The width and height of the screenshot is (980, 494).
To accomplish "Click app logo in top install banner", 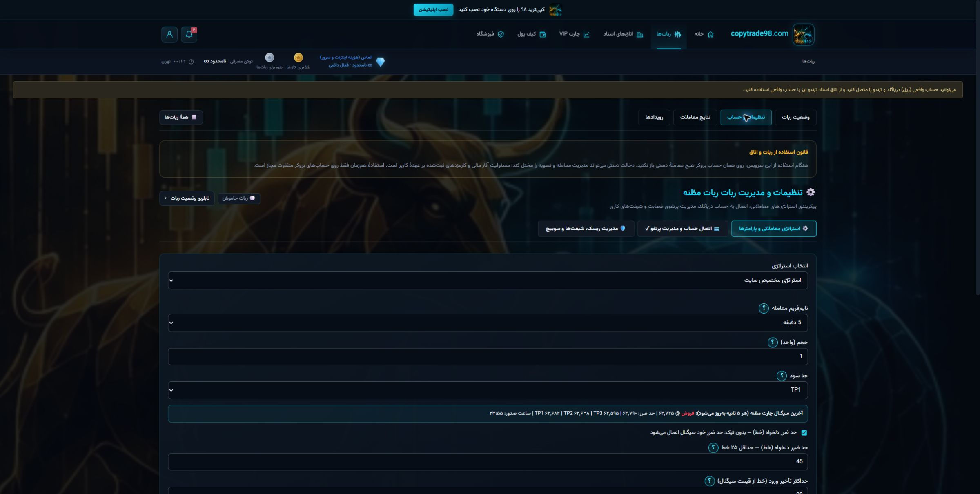I will 555,10.
